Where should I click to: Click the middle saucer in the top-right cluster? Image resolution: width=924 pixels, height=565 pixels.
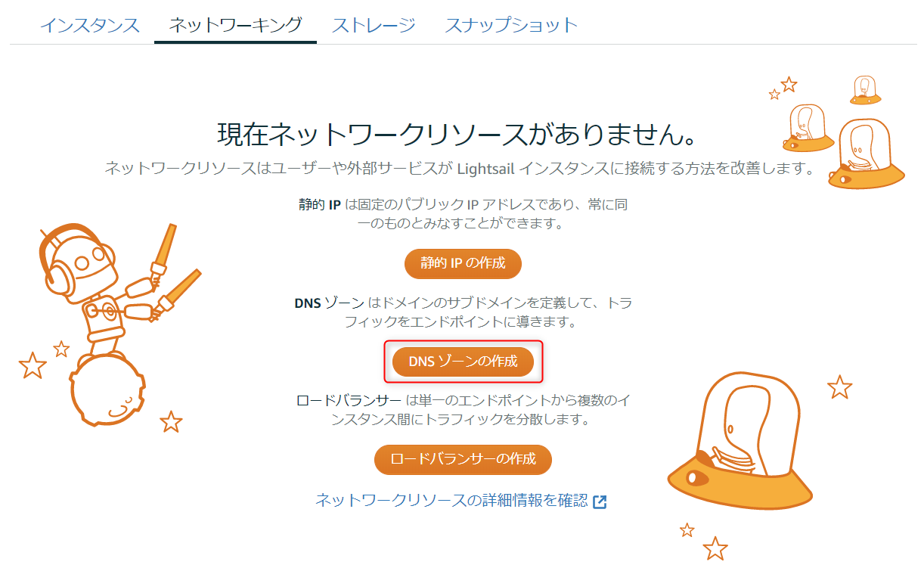coord(807,128)
